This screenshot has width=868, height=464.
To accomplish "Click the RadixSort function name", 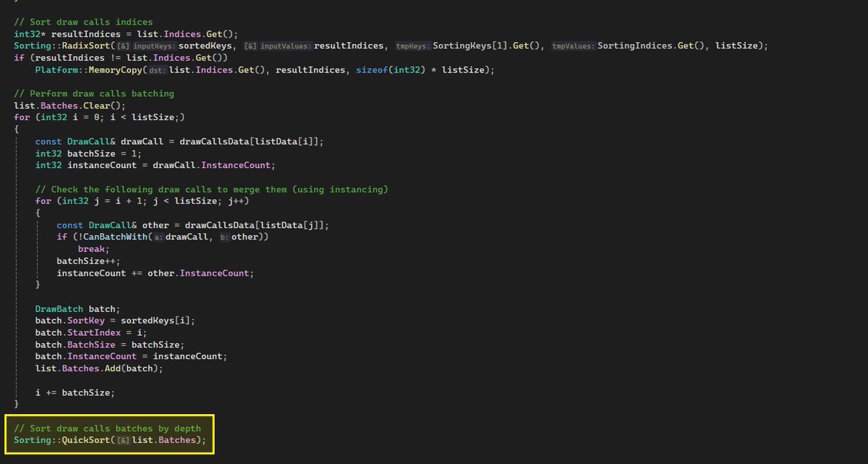I will point(86,46).
